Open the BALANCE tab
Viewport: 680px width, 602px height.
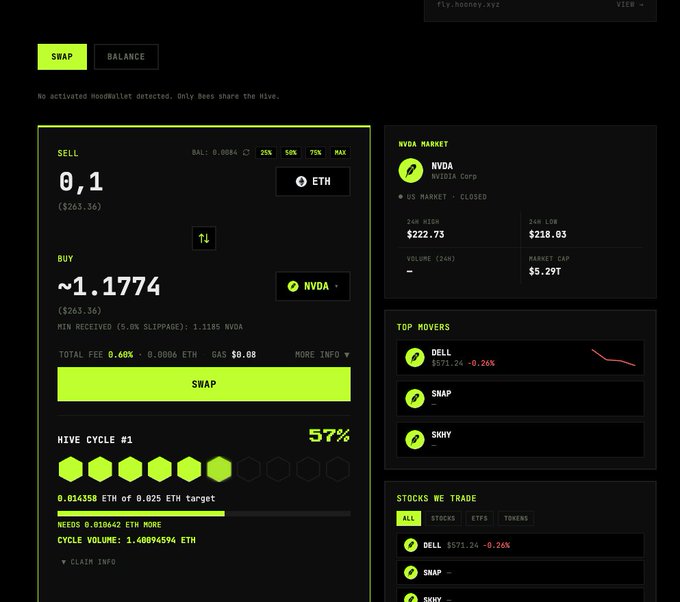[126, 57]
